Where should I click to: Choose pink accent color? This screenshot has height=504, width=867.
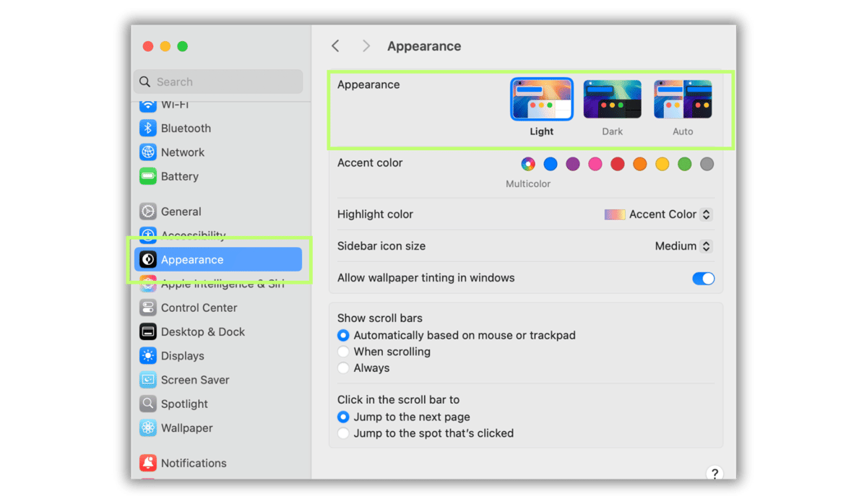[595, 165]
